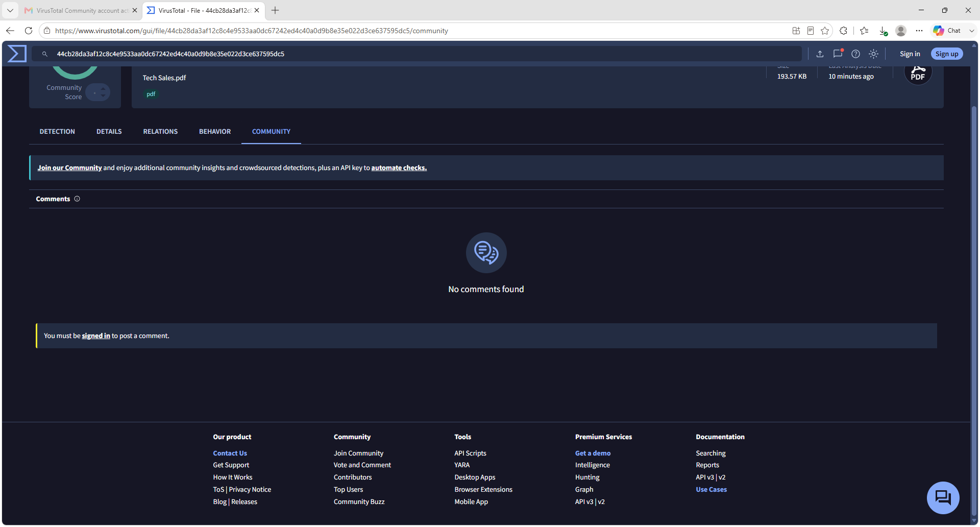The width and height of the screenshot is (980, 527).
Task: Follow the automate checks link
Action: (x=399, y=168)
